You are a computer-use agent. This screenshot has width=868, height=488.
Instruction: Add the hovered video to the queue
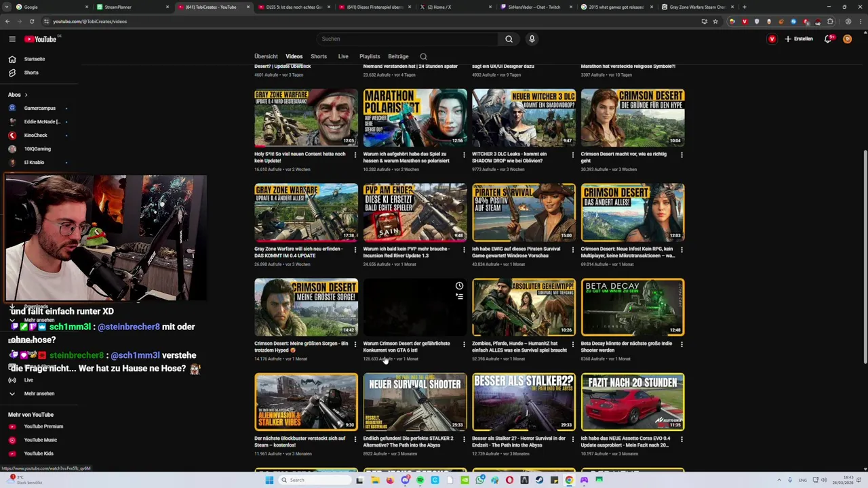coord(459,297)
